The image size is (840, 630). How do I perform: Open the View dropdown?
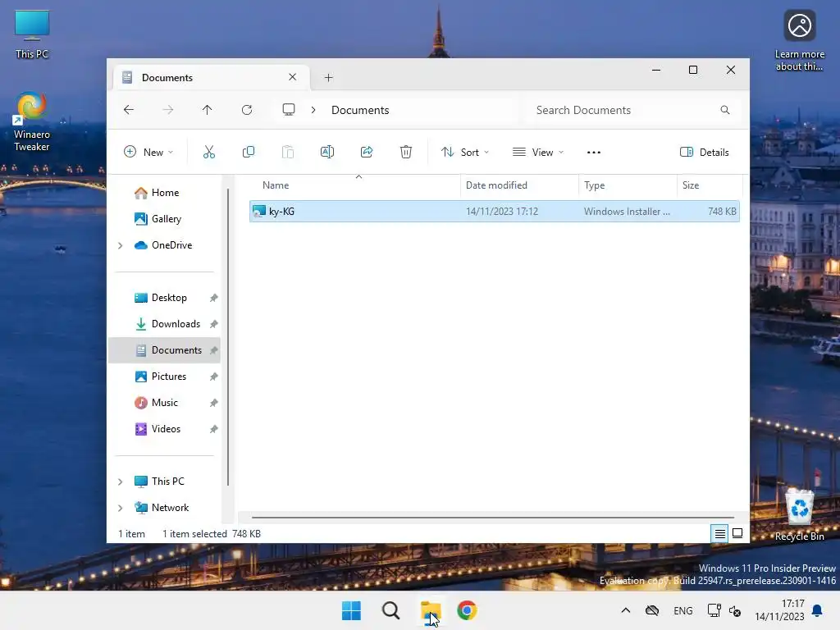(538, 152)
